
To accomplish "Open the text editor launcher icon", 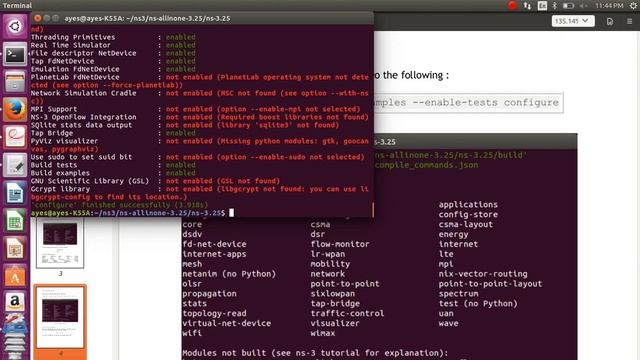I will (x=15, y=165).
